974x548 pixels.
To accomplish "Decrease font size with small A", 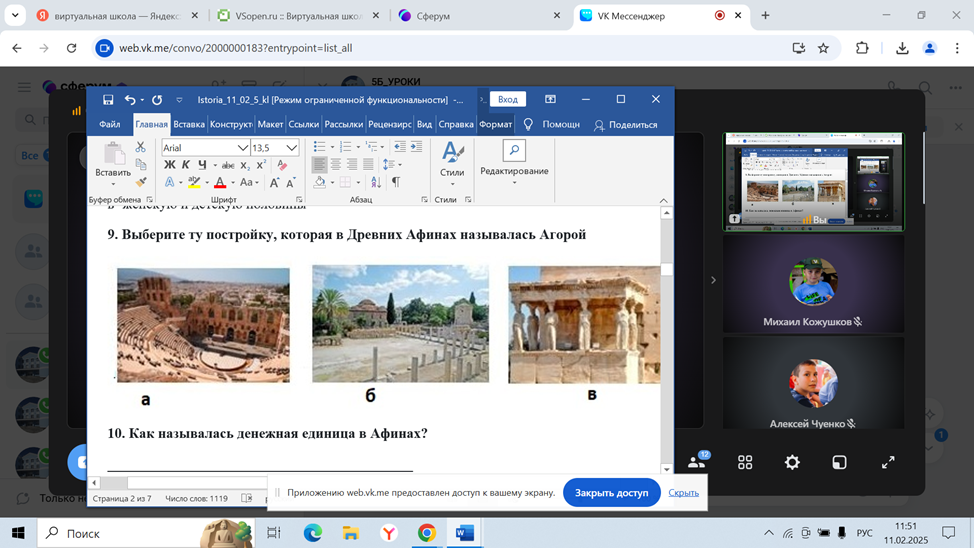I will pyautogui.click(x=290, y=182).
